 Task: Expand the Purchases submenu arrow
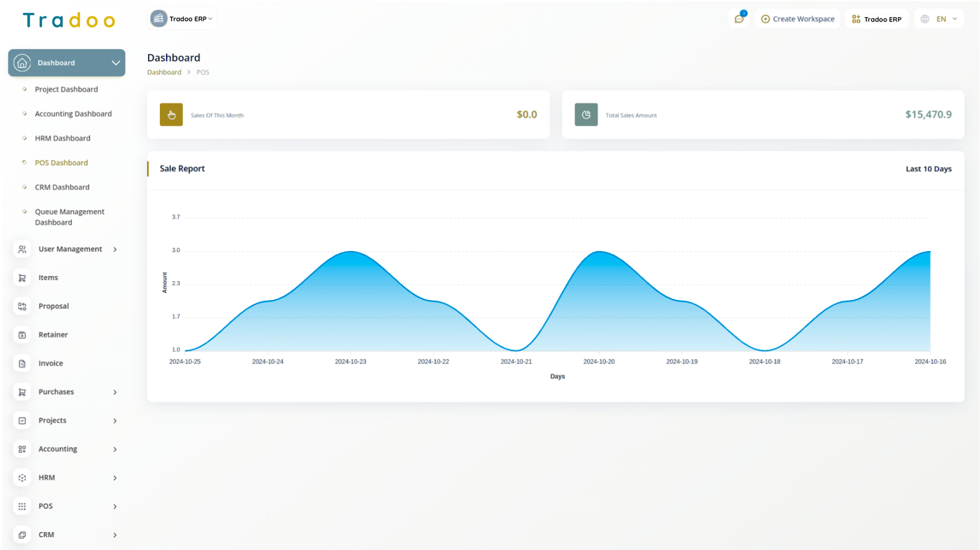tap(115, 392)
